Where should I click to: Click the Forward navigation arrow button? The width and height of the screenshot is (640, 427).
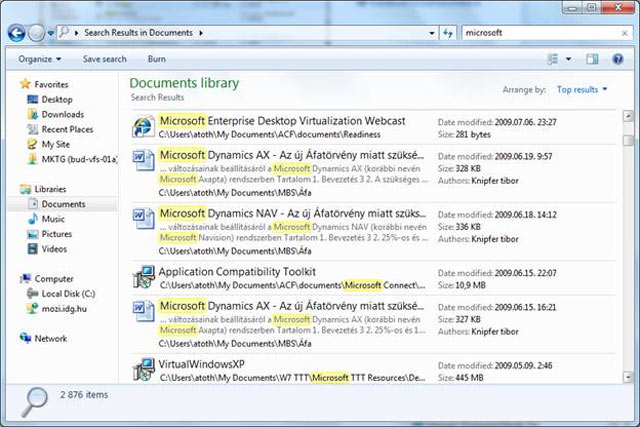tap(38, 33)
